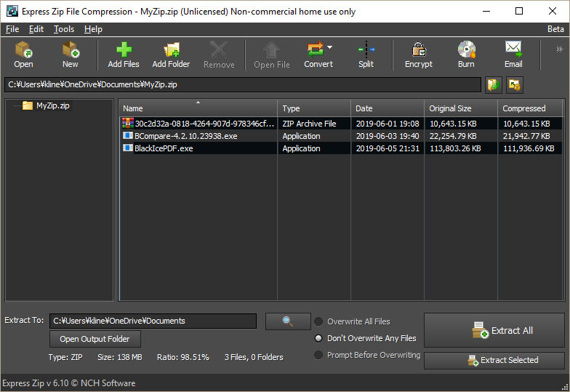Sort by the Date column header

388,108
